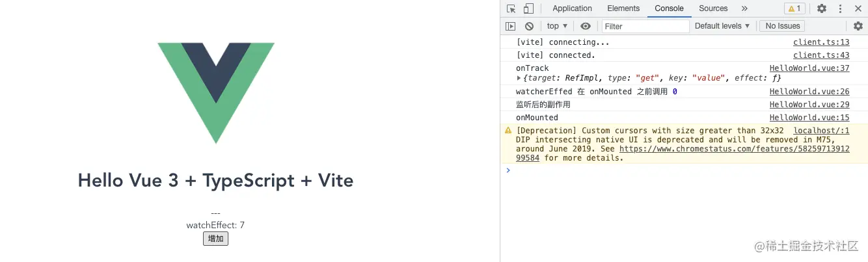The height and width of the screenshot is (262, 868).
Task: Show the console sidebar panel icon
Action: (x=511, y=26)
